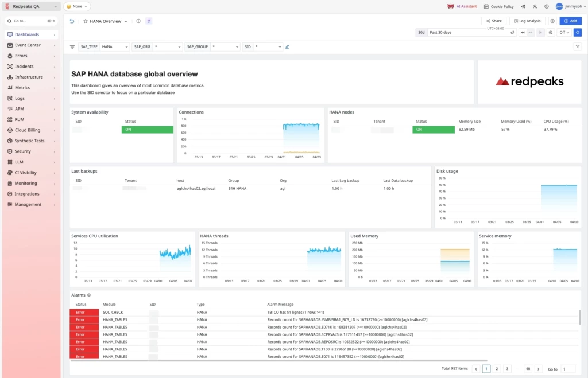Open the dashboard info icon
The width and height of the screenshot is (588, 378).
(138, 21)
